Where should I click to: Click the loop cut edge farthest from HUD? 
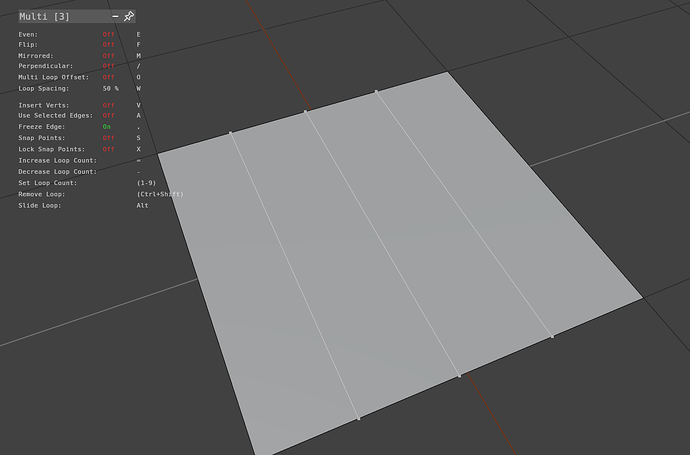(464, 214)
